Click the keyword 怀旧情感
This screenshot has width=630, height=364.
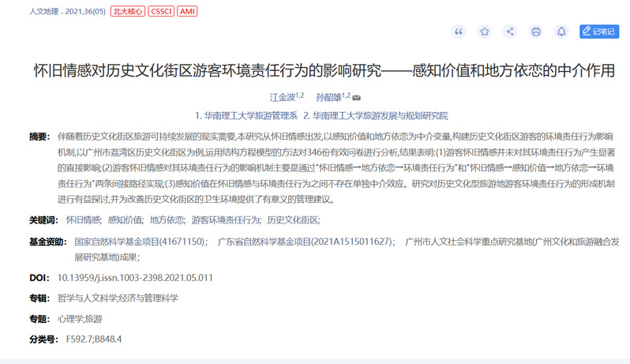82,220
